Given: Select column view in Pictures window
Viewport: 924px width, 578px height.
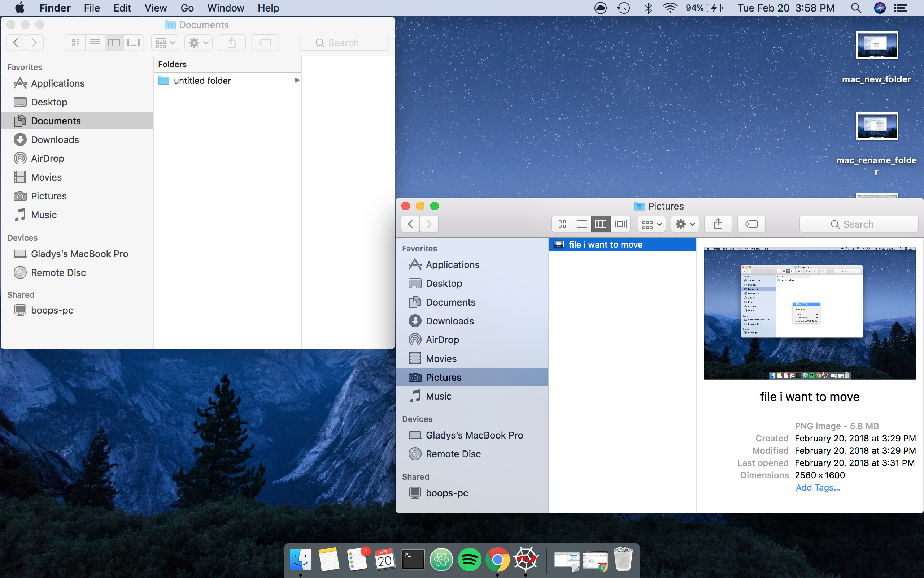Looking at the screenshot, I should tap(601, 224).
